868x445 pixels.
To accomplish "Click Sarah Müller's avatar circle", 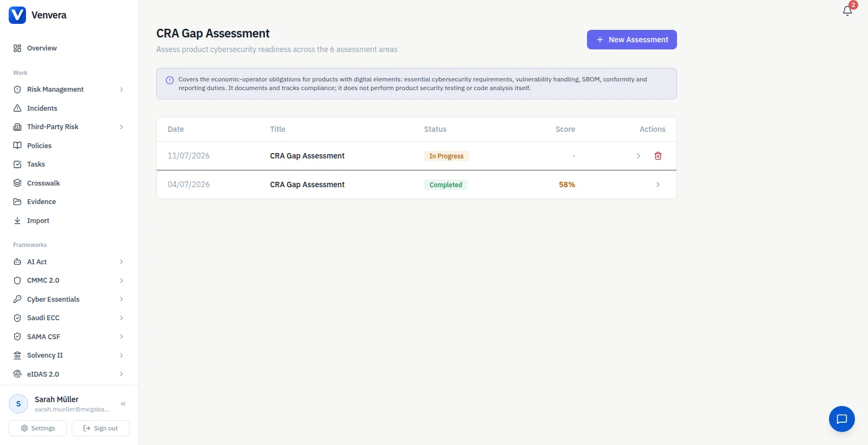I will tap(18, 404).
